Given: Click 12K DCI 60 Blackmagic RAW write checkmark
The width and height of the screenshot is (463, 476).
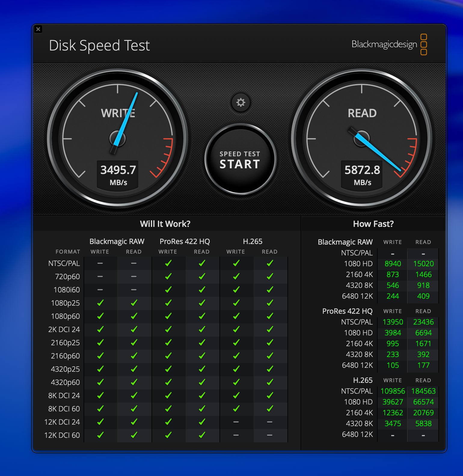Looking at the screenshot, I should point(100,435).
